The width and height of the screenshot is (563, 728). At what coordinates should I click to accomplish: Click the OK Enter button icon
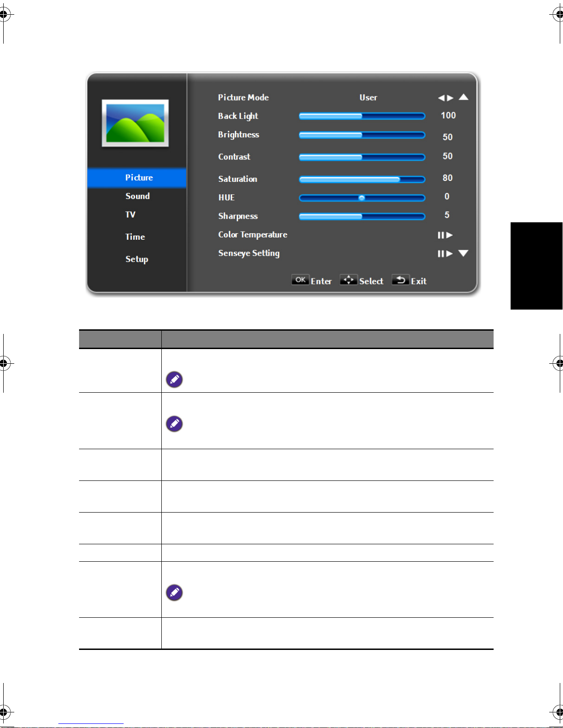coord(301,280)
